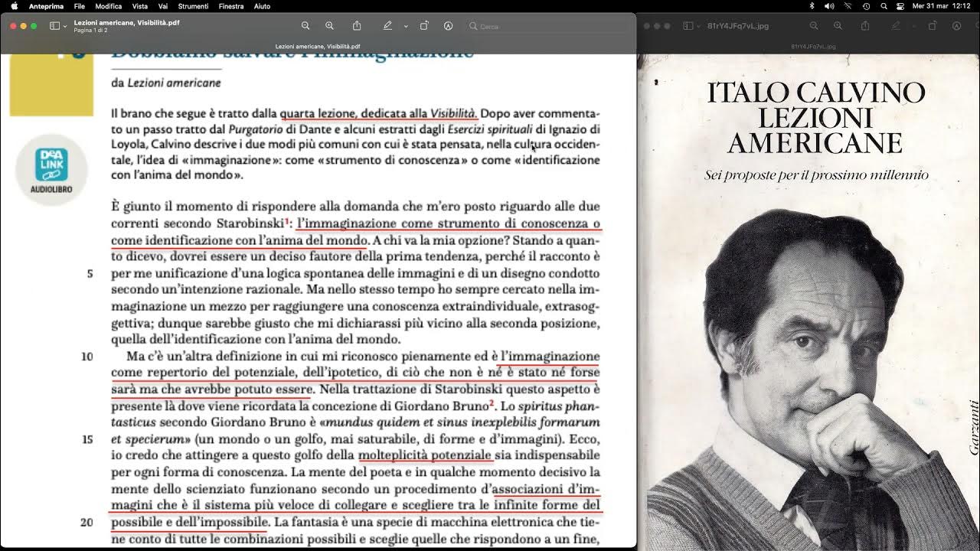Open the Anteprima application menu

tap(46, 6)
